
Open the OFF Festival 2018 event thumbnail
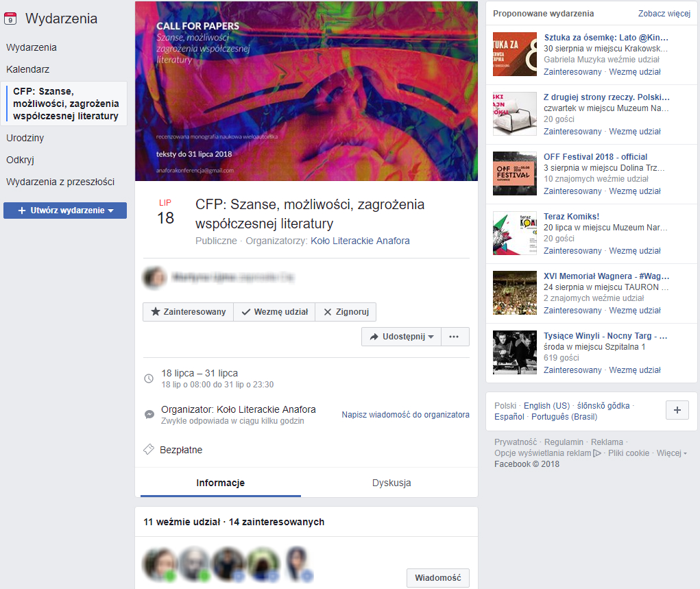tap(515, 173)
